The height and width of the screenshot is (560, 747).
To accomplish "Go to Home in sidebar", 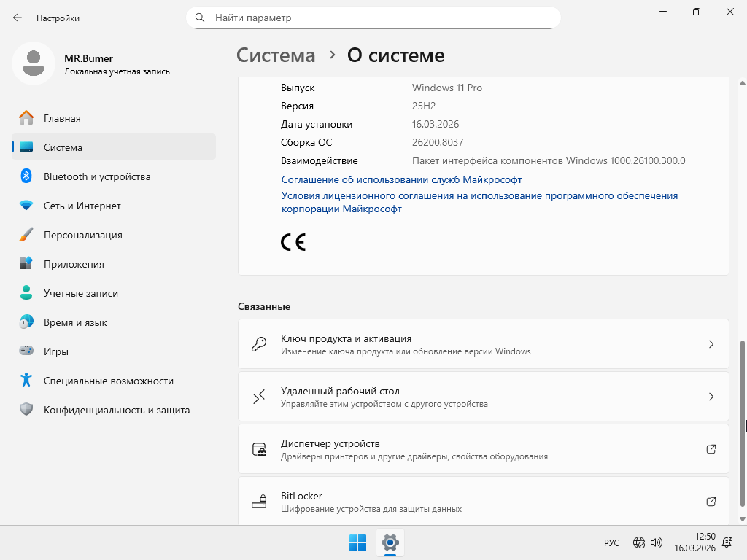I will [62, 118].
